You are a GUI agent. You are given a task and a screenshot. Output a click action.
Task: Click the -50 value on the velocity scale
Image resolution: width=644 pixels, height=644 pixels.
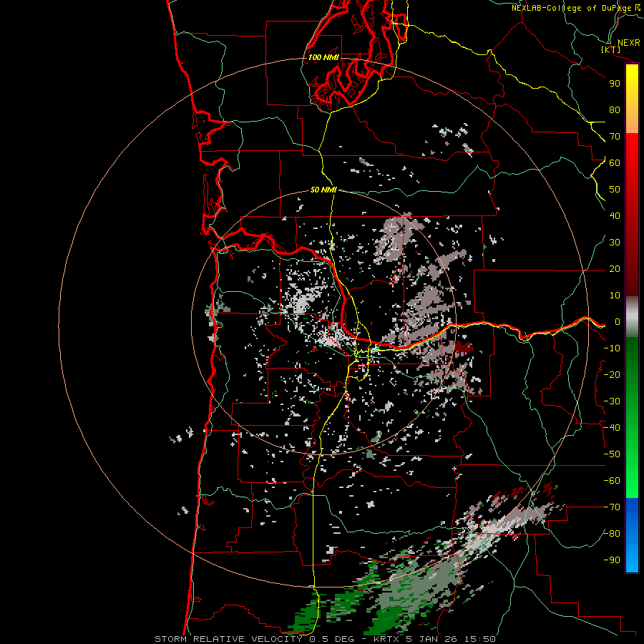612,454
